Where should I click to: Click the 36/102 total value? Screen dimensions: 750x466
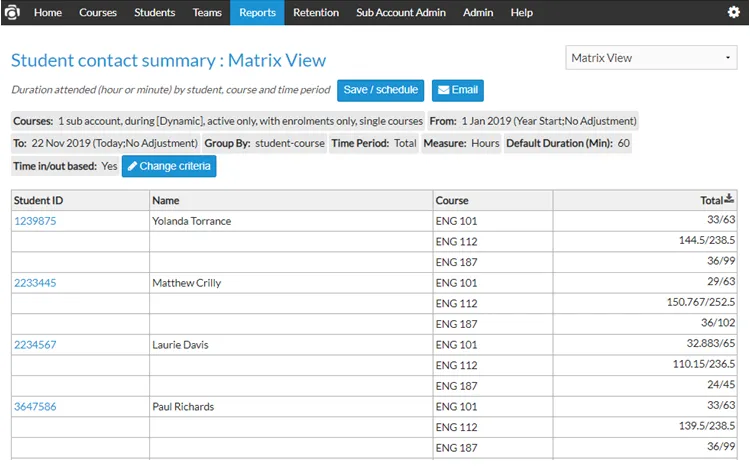coord(718,322)
